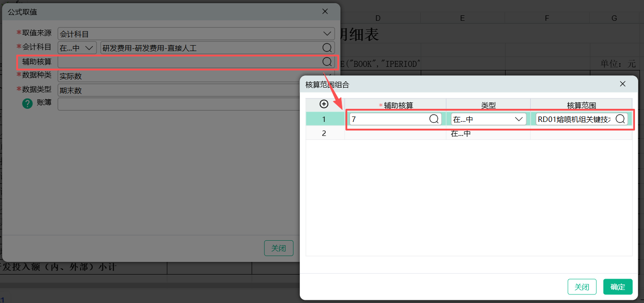Click the 核算范围 column header
This screenshot has height=303, width=644.
(x=581, y=105)
